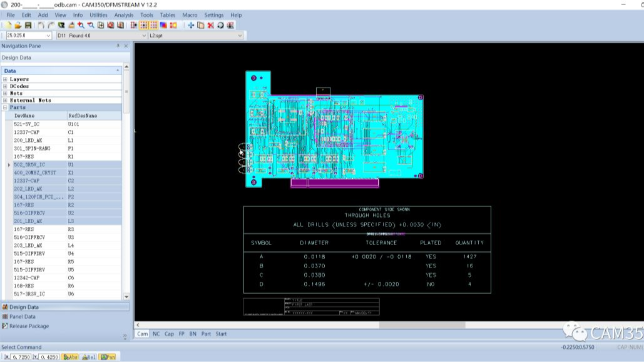Click the Release Package button
Viewport: 644px width, 362px height.
tap(65, 326)
